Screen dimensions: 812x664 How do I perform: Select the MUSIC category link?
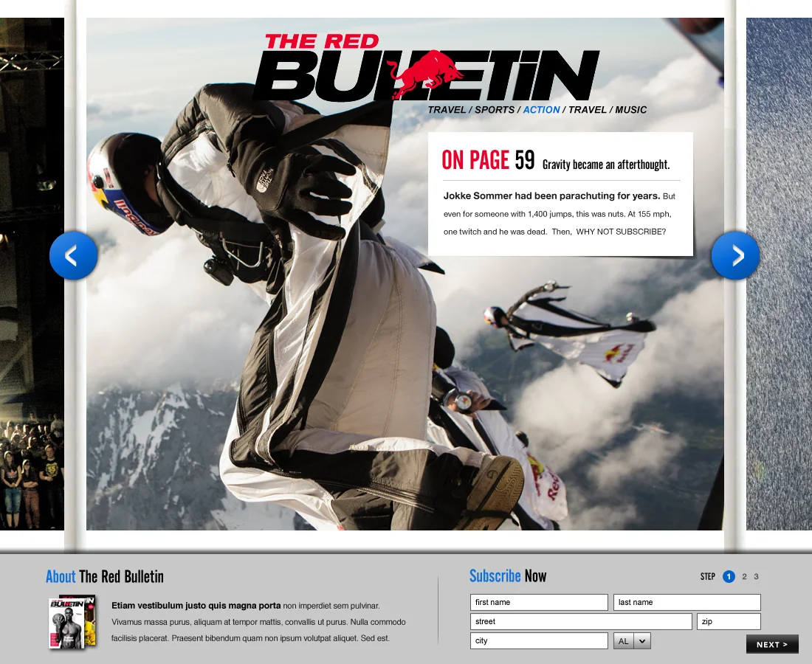[x=630, y=110]
